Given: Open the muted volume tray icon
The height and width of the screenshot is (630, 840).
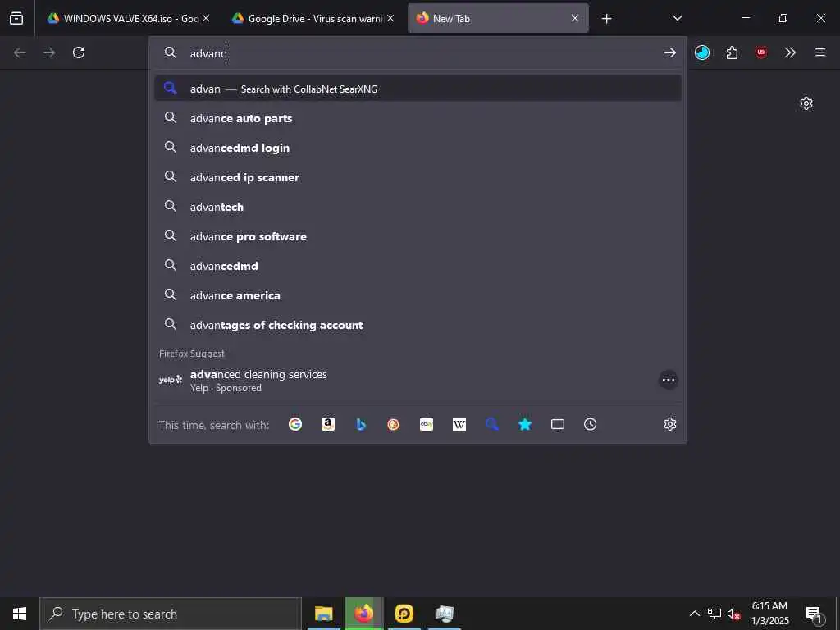Looking at the screenshot, I should [x=733, y=614].
